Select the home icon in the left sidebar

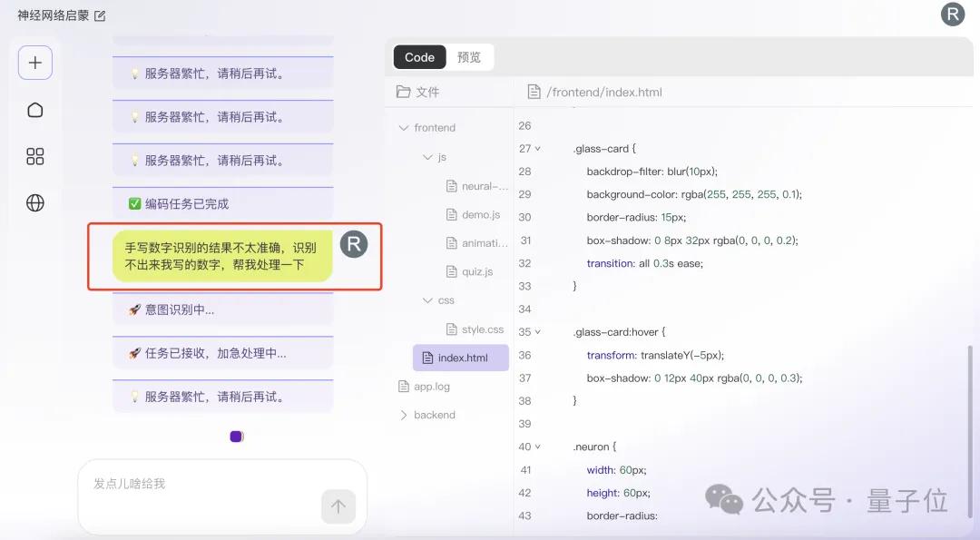pos(34,109)
